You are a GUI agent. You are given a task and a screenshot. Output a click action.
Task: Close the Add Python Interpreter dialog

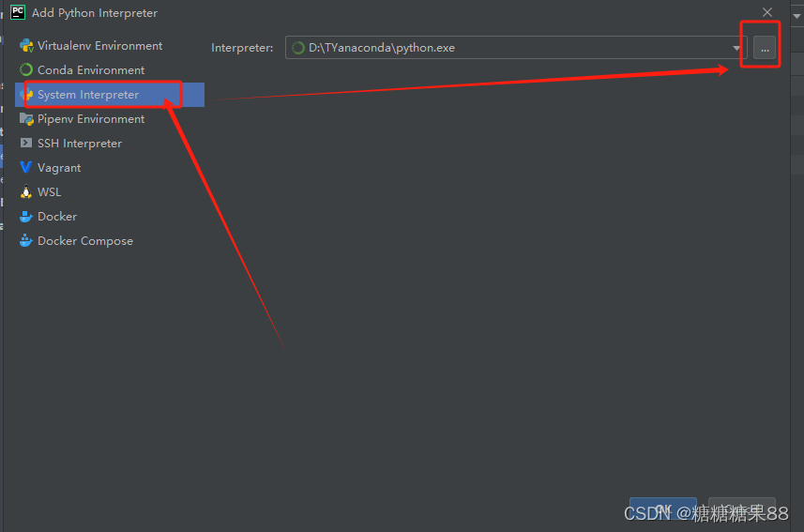click(767, 12)
